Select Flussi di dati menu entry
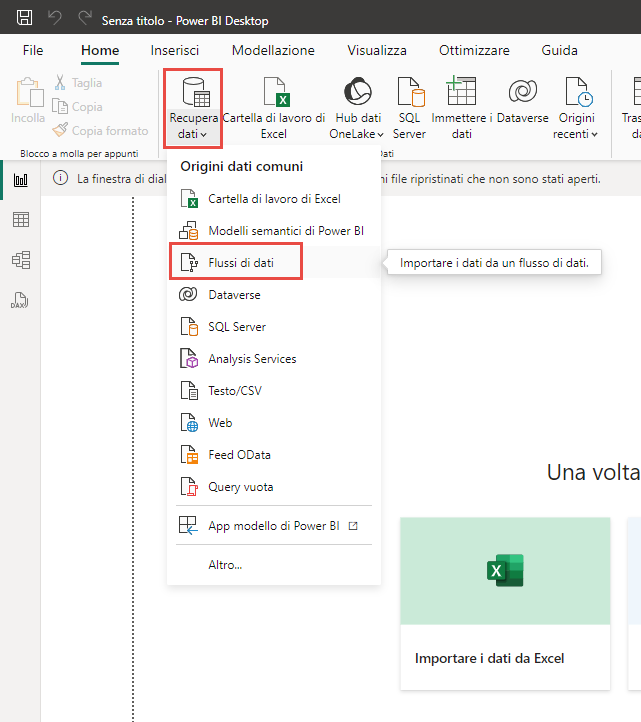Image resolution: width=641 pixels, height=722 pixels. [274, 262]
